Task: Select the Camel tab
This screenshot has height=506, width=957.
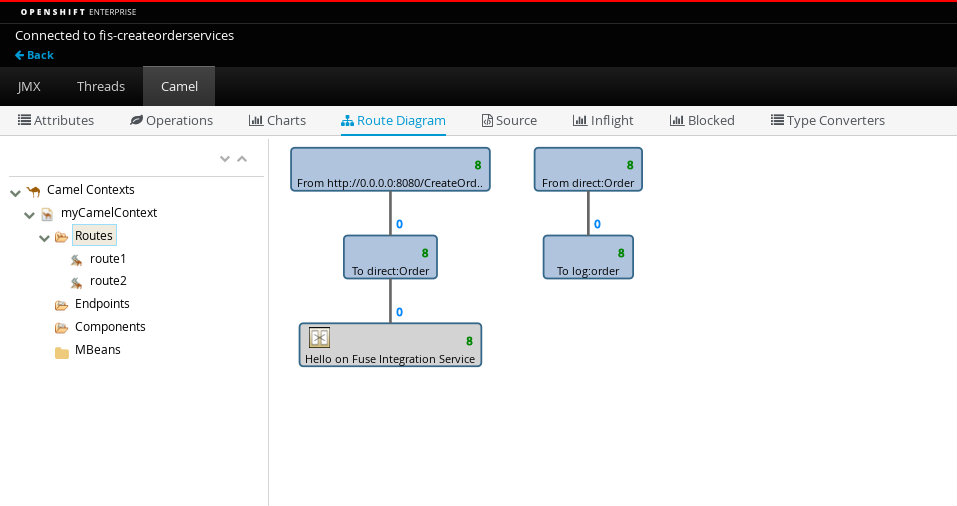Action: tap(179, 86)
